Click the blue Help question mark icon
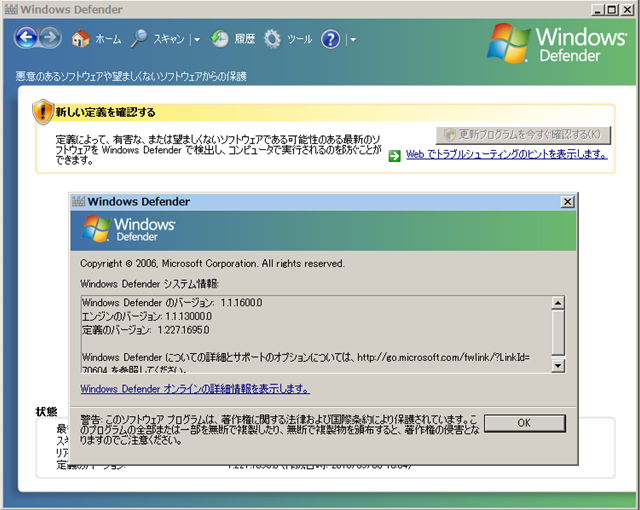This screenshot has width=640, height=510. [x=331, y=39]
